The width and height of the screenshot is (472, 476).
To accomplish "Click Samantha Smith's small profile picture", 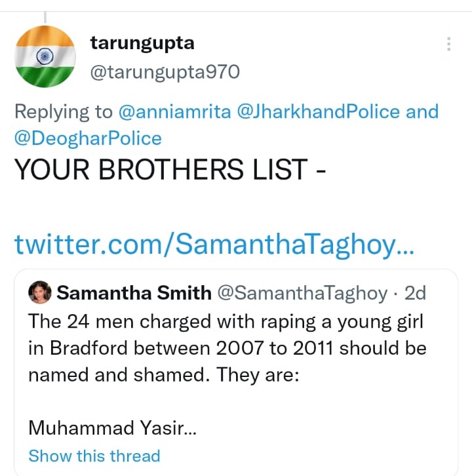I will tap(40, 292).
